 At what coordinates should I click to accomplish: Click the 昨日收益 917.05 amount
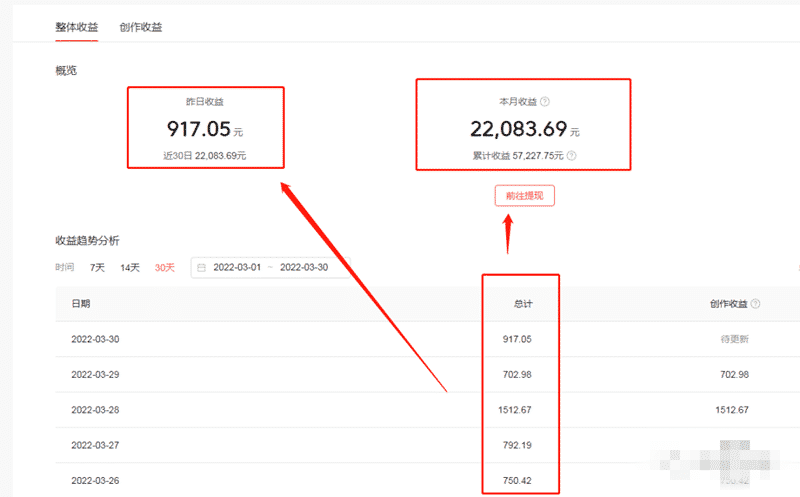click(199, 129)
